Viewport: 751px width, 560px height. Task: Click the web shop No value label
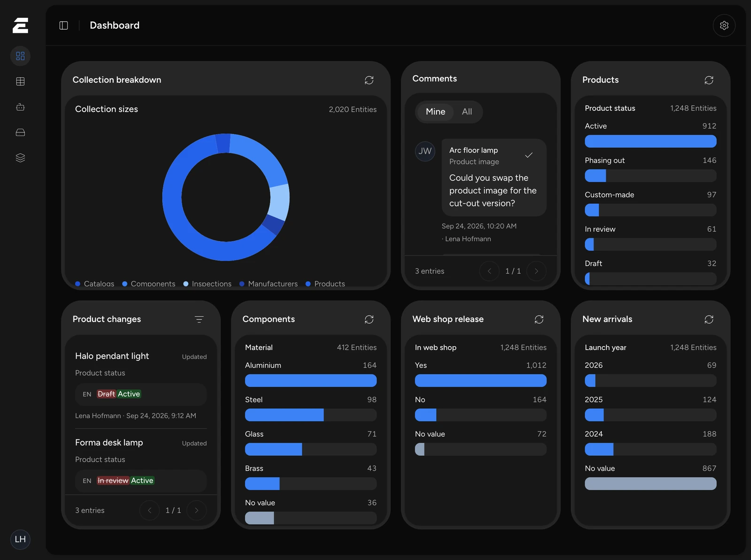(430, 434)
